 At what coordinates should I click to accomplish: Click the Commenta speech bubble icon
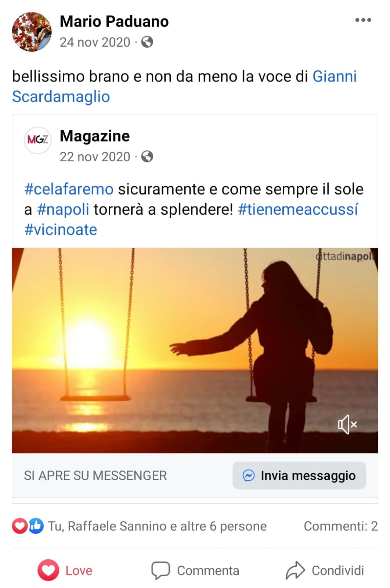coord(160,570)
